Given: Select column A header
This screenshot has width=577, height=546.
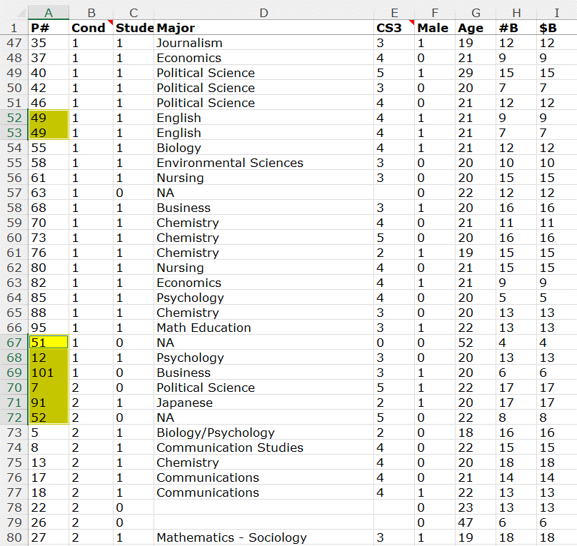Looking at the screenshot, I should pyautogui.click(x=48, y=13).
